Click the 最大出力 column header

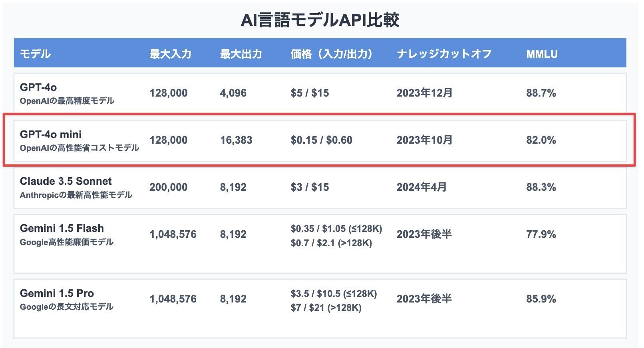click(241, 54)
